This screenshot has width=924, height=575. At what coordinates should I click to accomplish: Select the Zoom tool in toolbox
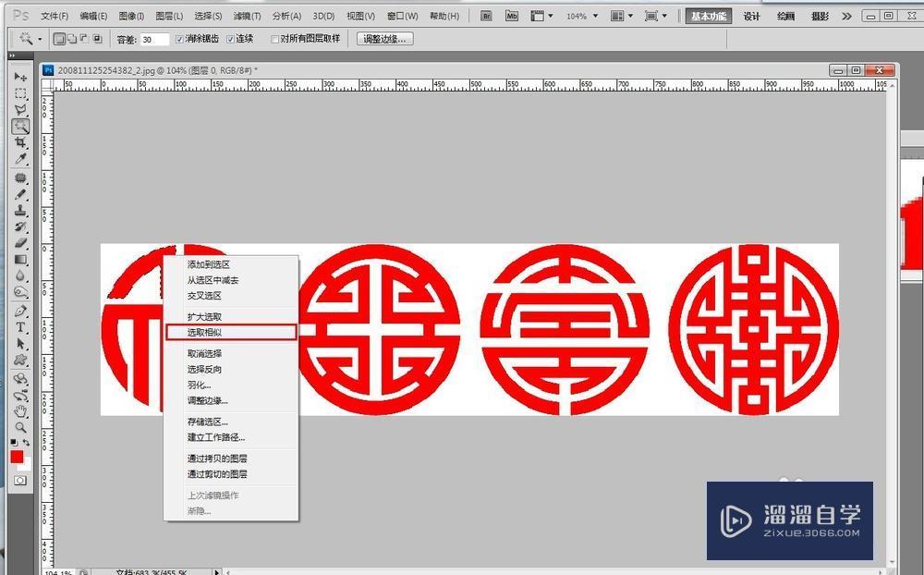[20, 428]
